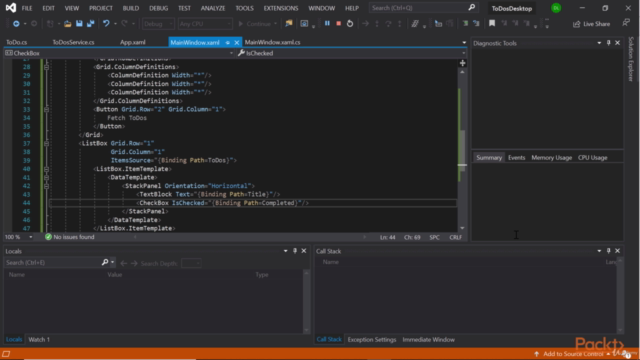Close the MainWindow.xaml tab

pos(236,42)
